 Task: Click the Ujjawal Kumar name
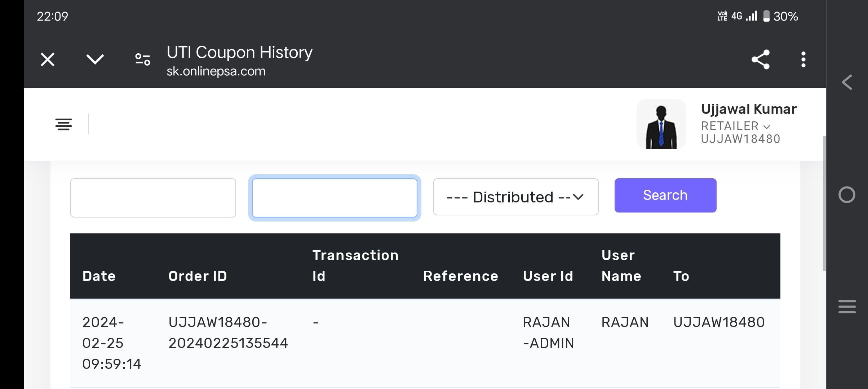[x=748, y=109]
